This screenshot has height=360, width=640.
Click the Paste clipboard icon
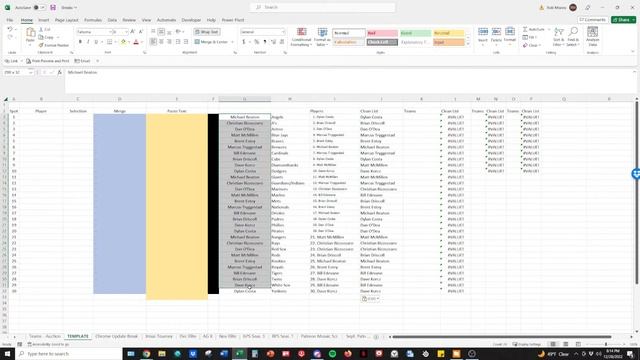coord(30,33)
